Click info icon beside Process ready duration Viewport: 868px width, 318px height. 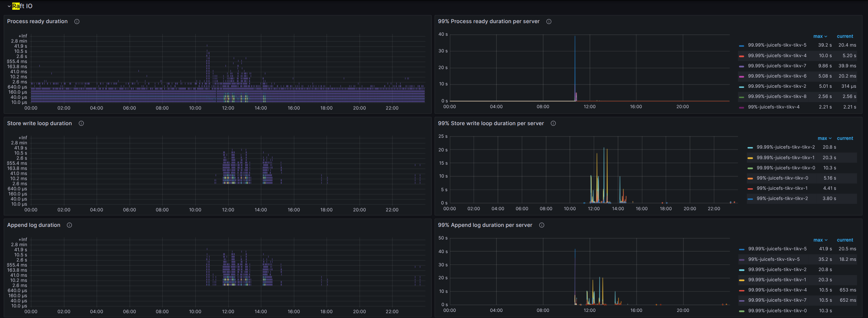tap(77, 21)
